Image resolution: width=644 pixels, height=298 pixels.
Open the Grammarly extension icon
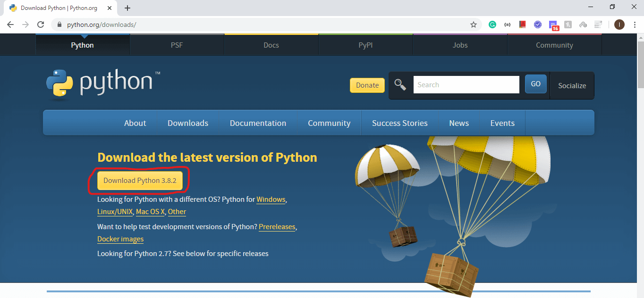coord(492,25)
